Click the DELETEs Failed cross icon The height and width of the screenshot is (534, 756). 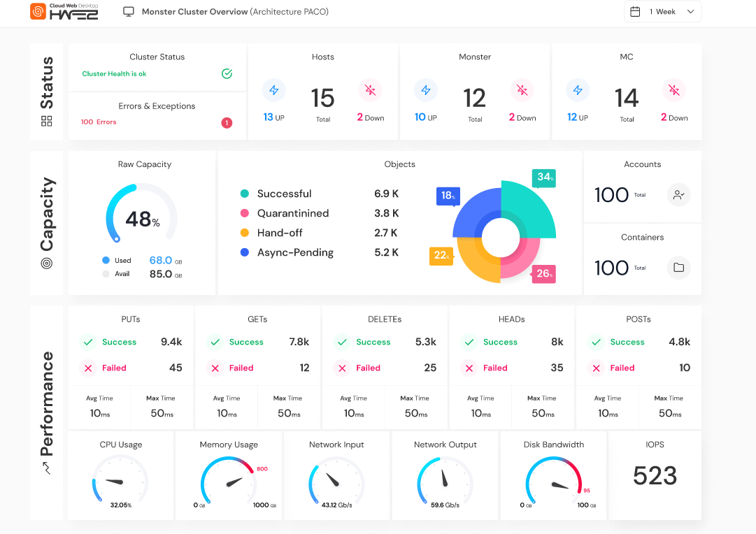coord(342,368)
